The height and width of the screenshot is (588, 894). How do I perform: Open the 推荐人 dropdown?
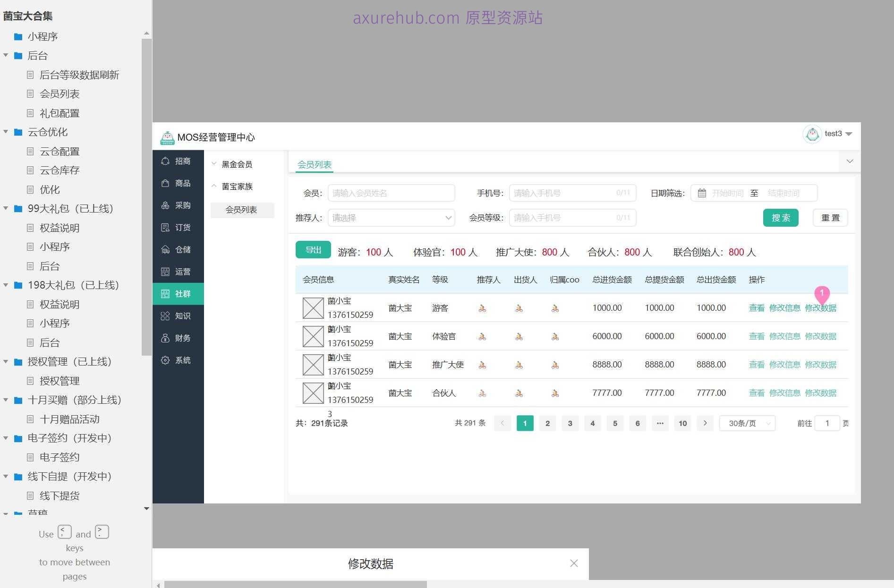(x=391, y=218)
